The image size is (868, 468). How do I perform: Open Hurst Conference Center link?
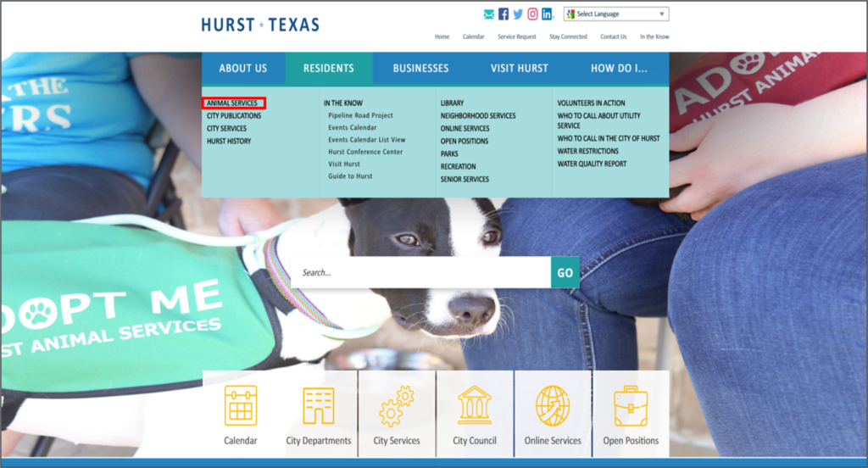click(365, 152)
